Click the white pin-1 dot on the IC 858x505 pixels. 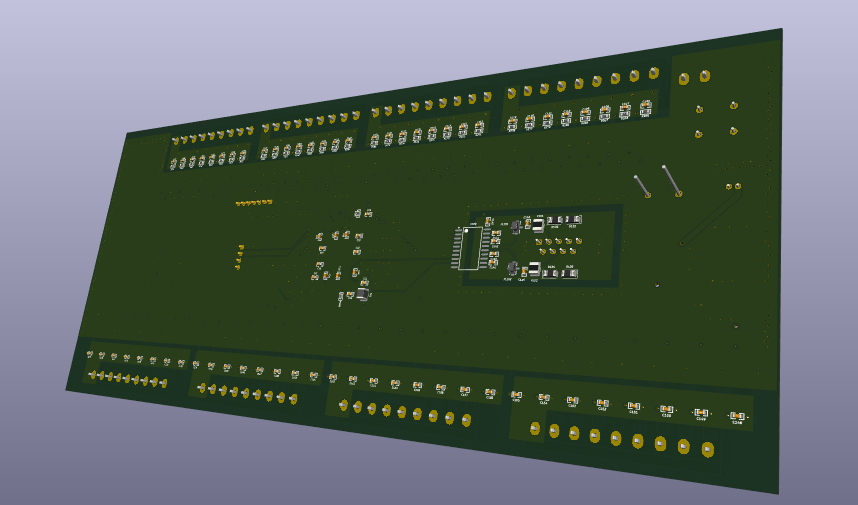point(466,230)
